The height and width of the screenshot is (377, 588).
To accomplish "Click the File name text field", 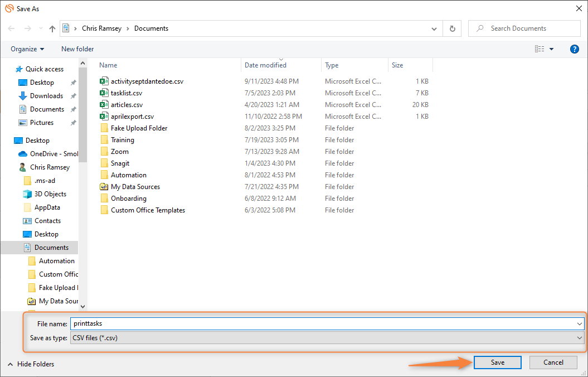I will pos(323,323).
